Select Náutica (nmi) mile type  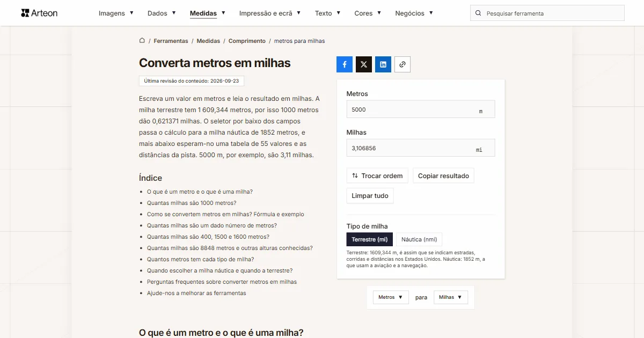click(419, 239)
